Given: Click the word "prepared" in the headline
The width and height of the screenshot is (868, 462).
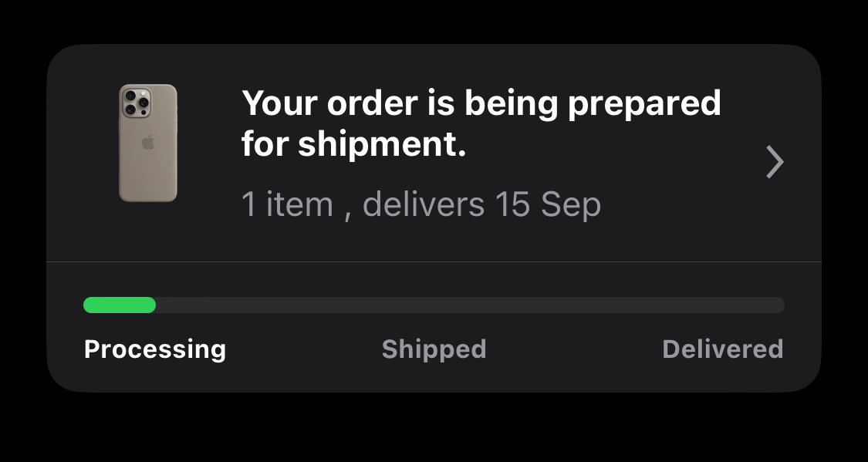Looking at the screenshot, I should [x=644, y=105].
